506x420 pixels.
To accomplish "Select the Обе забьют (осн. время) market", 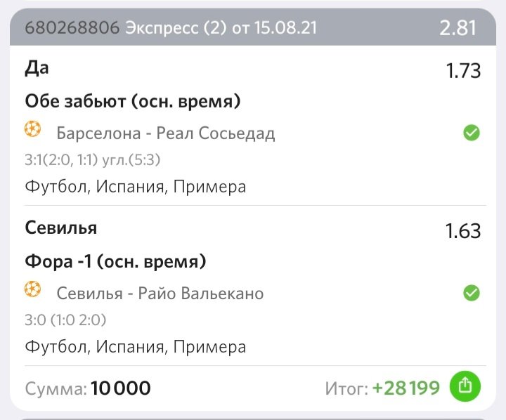I will (133, 101).
